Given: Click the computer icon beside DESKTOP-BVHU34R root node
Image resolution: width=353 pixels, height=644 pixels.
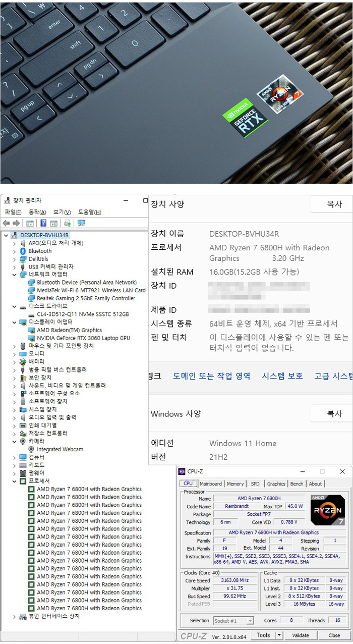Looking at the screenshot, I should [15, 235].
